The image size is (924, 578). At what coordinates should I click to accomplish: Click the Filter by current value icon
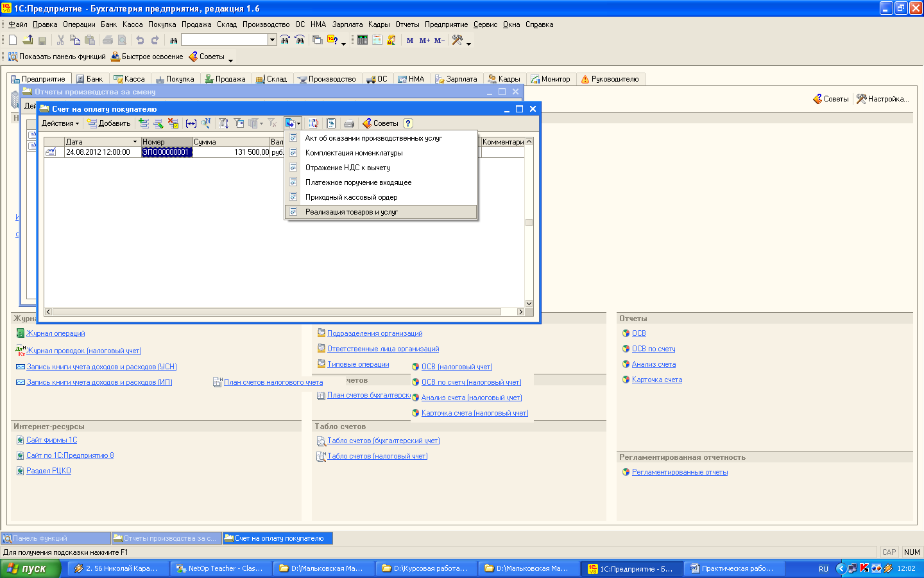[239, 123]
